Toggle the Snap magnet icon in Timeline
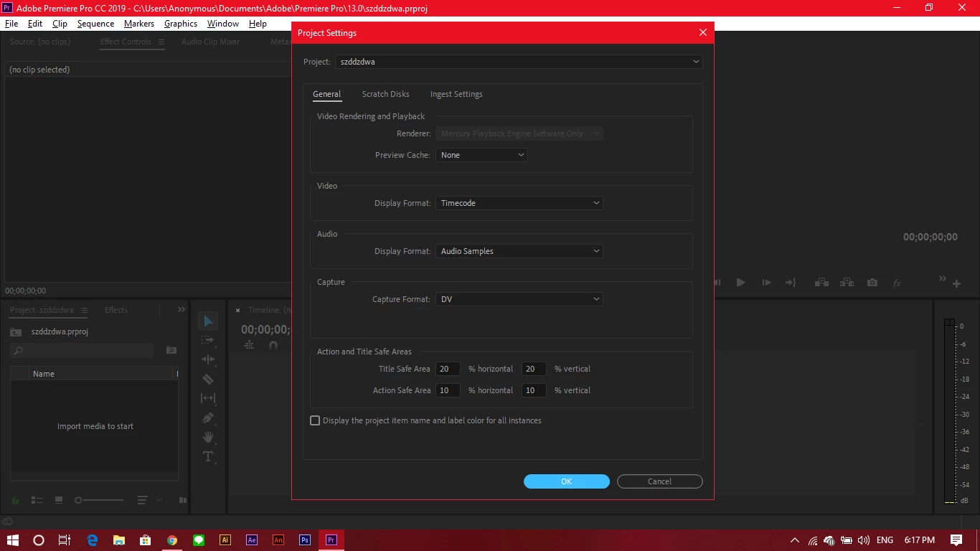The height and width of the screenshot is (551, 980). pyautogui.click(x=273, y=345)
